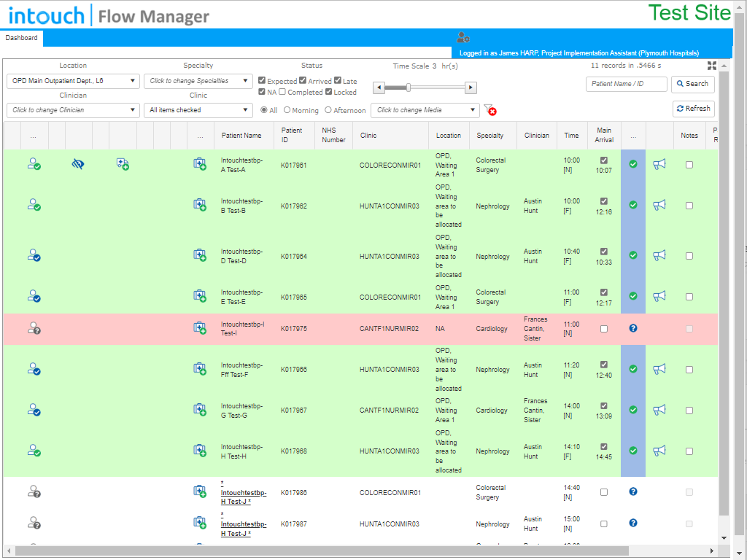
Task: Sort by Location column header
Action: tap(449, 135)
